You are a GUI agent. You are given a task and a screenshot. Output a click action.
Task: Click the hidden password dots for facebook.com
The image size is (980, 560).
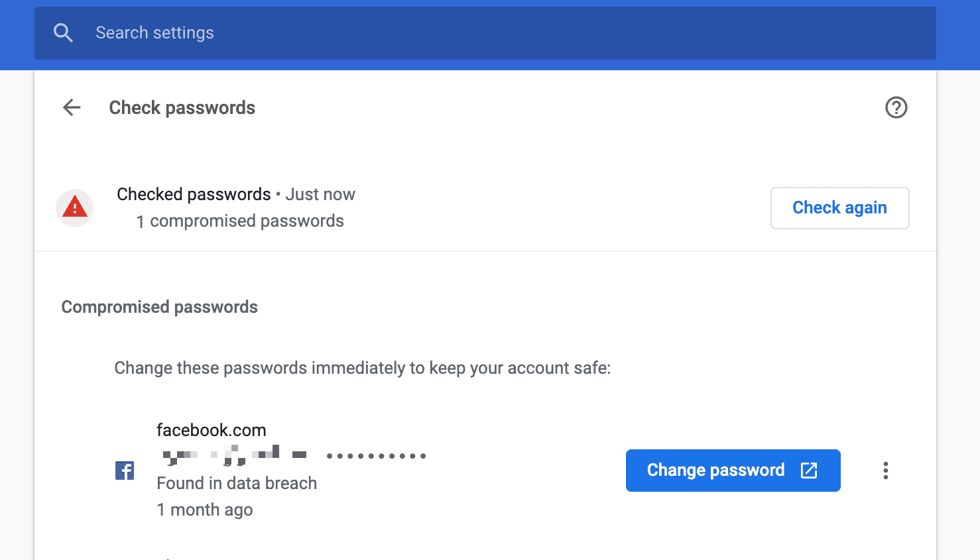tap(376, 455)
